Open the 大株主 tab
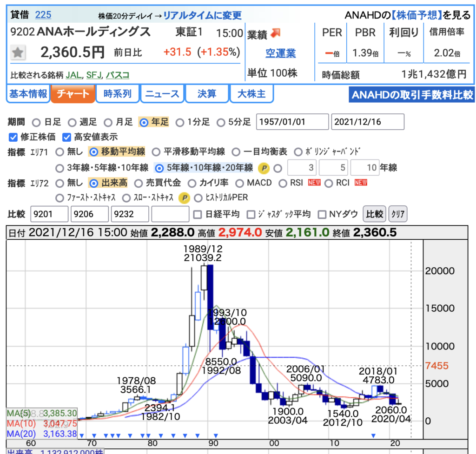Image resolution: width=476 pixels, height=454 pixels. (x=251, y=94)
